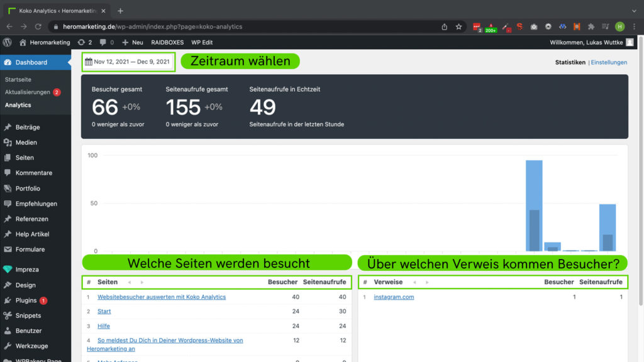644x362 pixels.
Task: Click the Referenzen pin icon
Action: point(8,219)
